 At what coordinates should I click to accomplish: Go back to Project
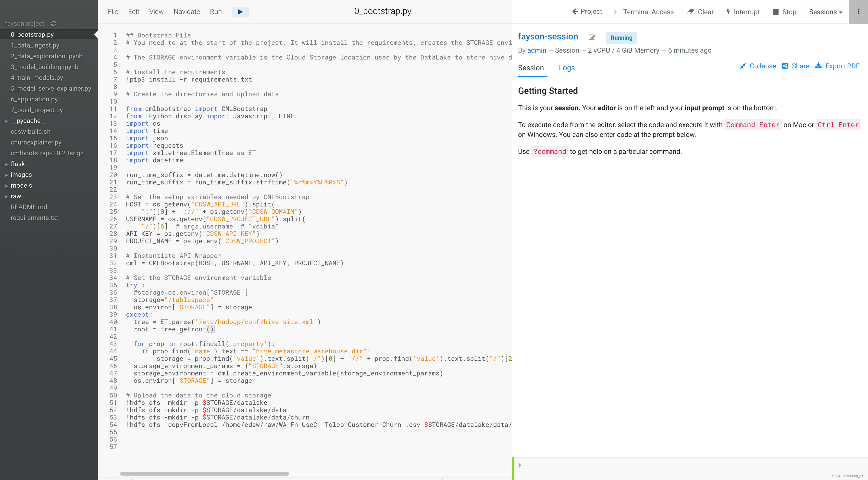tap(587, 12)
